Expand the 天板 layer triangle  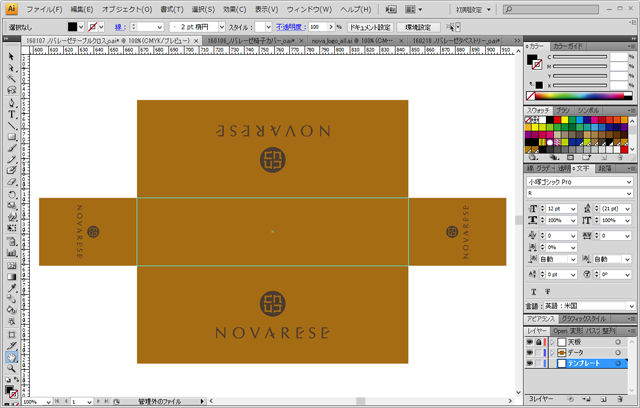point(552,342)
